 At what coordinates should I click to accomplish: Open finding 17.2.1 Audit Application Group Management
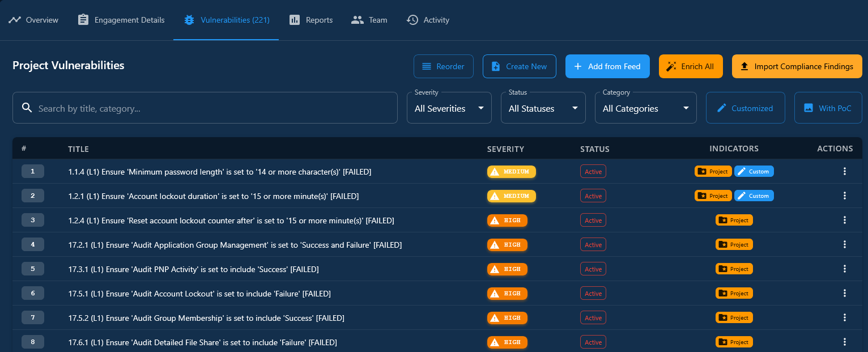[235, 244]
